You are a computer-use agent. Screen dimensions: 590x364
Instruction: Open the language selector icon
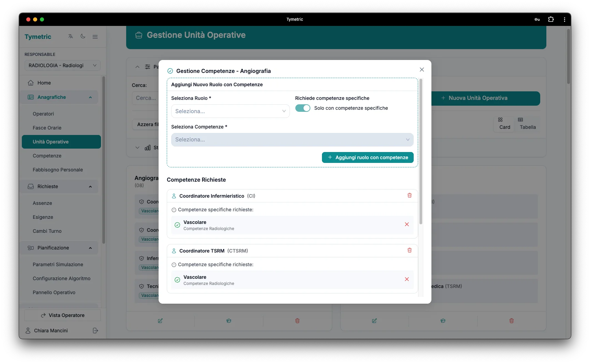tap(70, 36)
